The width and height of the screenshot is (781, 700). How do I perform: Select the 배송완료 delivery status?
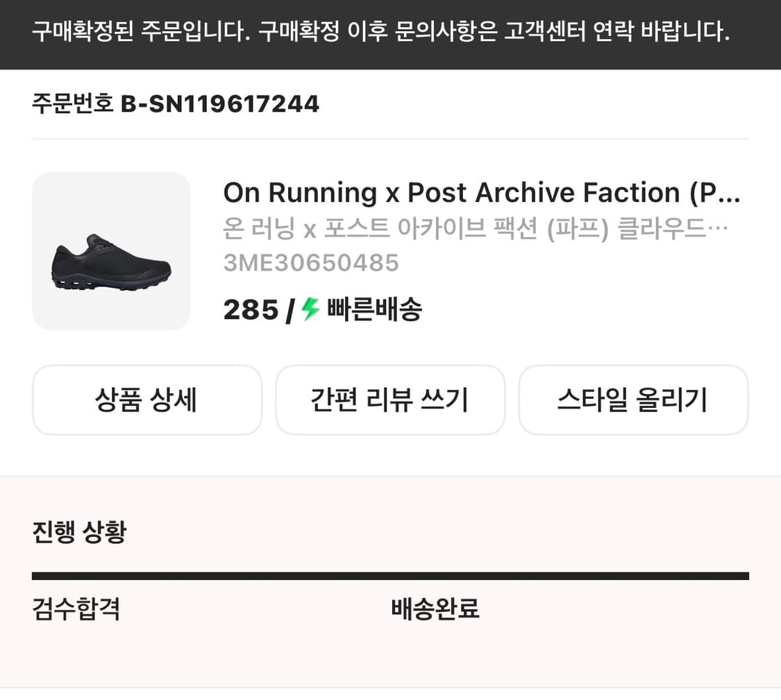pos(436,610)
